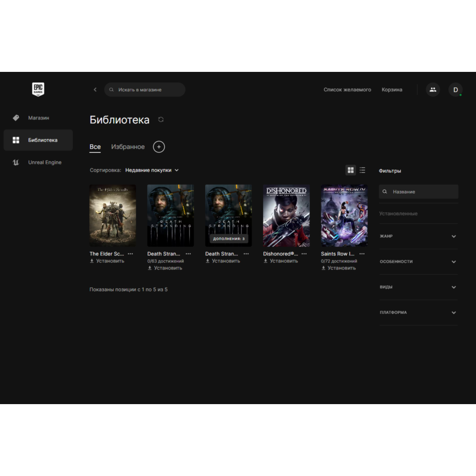Viewport: 476px width, 476px height.
Task: Go back using the left arrow
Action: [95, 89]
